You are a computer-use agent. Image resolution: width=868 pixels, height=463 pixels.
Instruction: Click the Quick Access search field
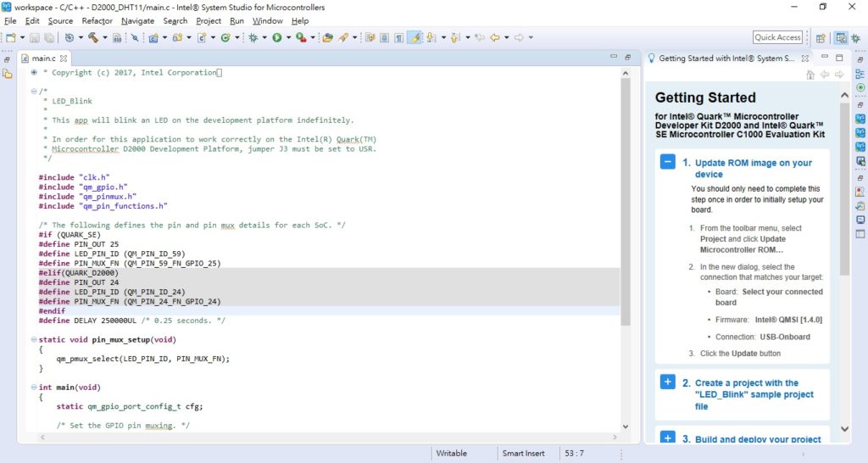778,37
